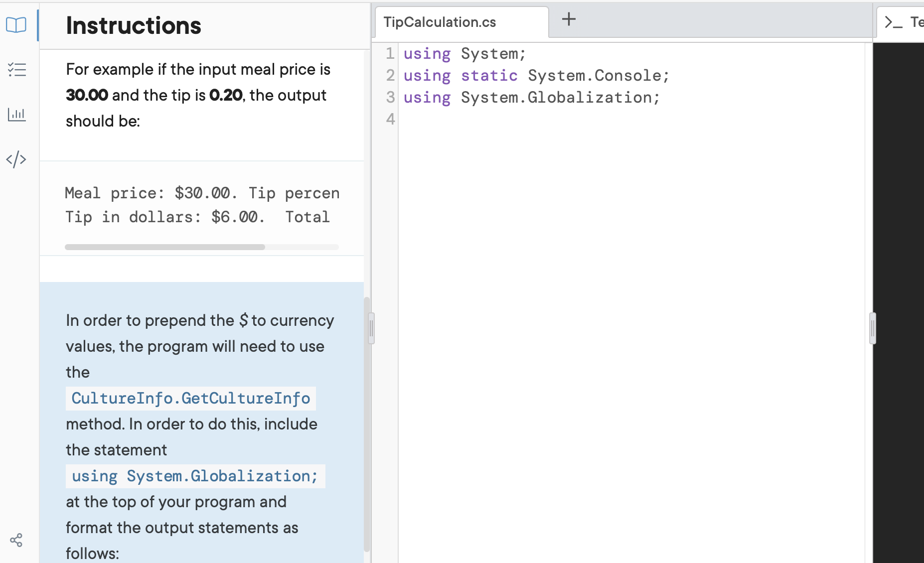Select the highlighted using System.Globalization statement

(194, 476)
